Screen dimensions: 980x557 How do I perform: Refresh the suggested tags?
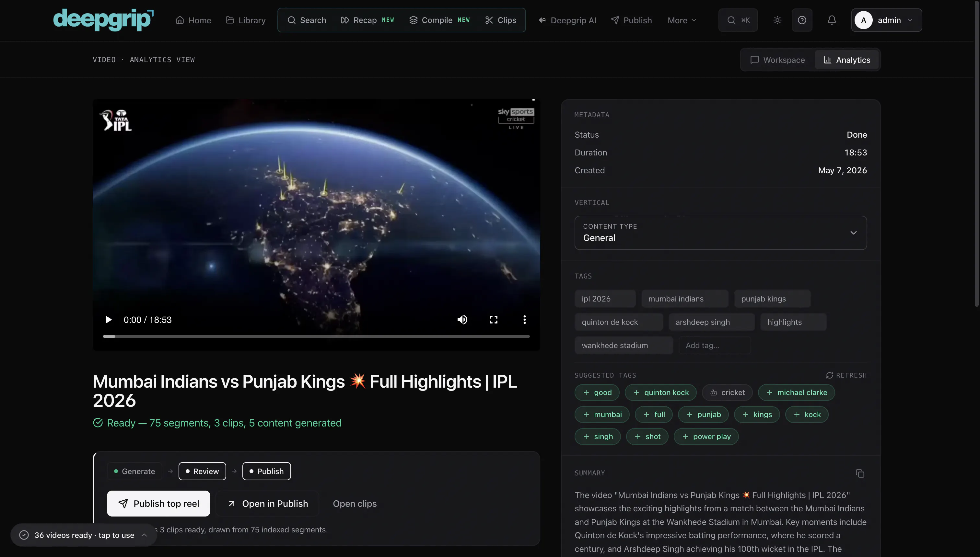tap(846, 375)
